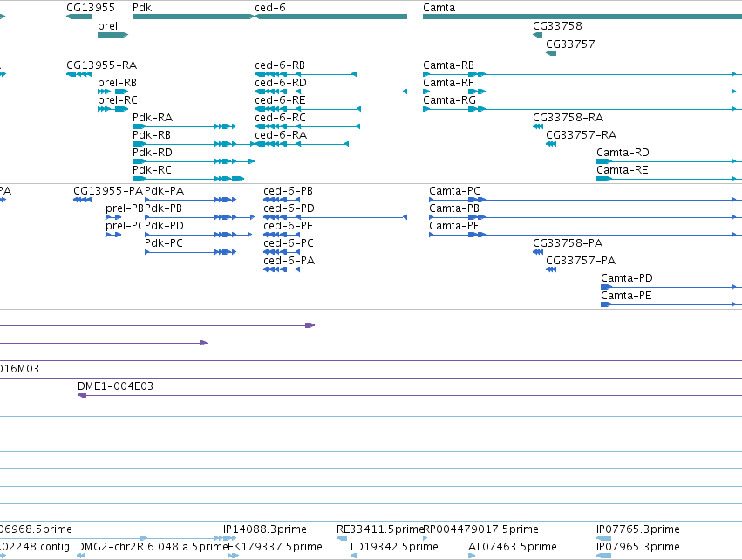Click the Pdk-RA transcript label
Viewport: 742px width, 560px height.
click(x=153, y=118)
